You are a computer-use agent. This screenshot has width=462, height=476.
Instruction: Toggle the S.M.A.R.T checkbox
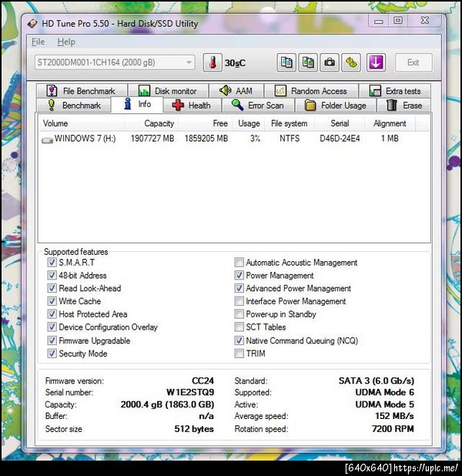52,262
